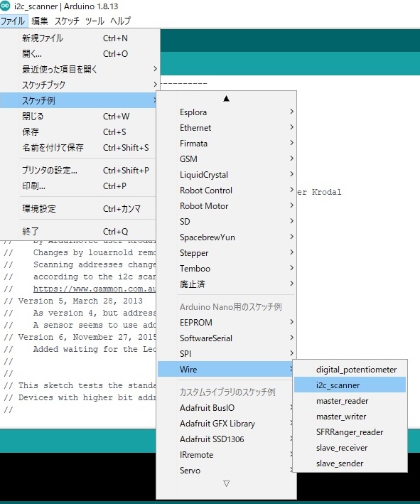The height and width of the screenshot is (504, 420).
Task: Click 'A sensor seems to use' comment line
Action: [80, 325]
